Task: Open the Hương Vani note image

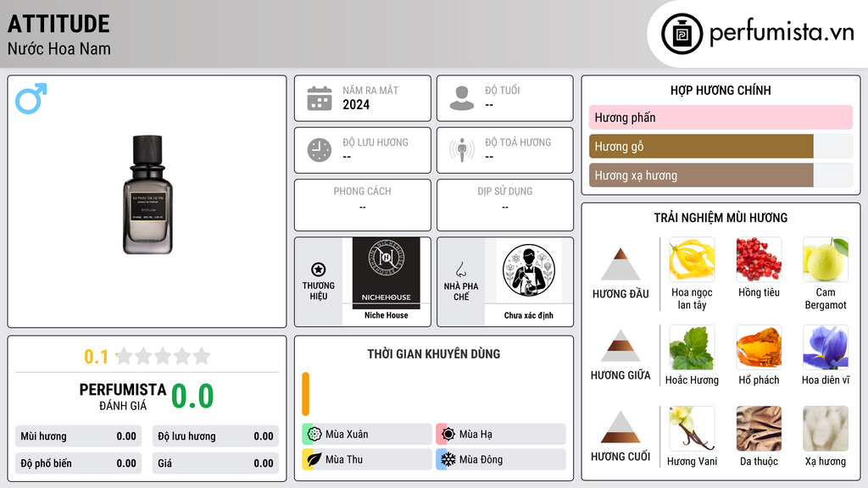Action: (x=692, y=429)
